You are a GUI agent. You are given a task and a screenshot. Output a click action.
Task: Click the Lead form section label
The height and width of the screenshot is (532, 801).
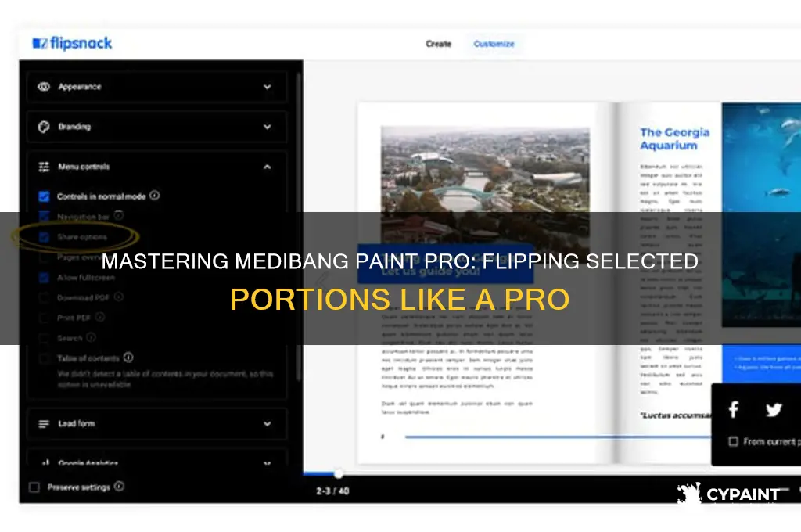coord(76,424)
